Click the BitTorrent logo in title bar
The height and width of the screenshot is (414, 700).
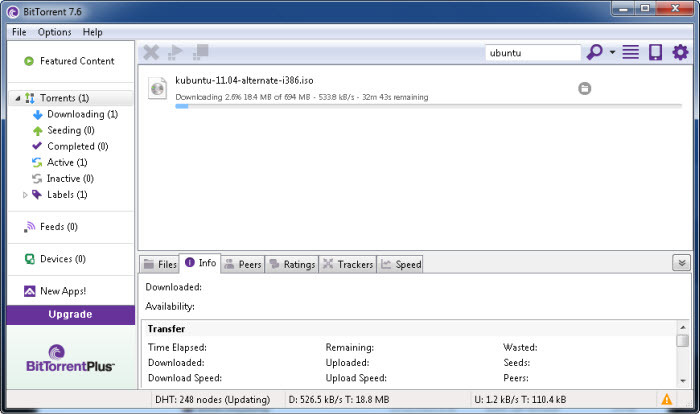pos(13,12)
